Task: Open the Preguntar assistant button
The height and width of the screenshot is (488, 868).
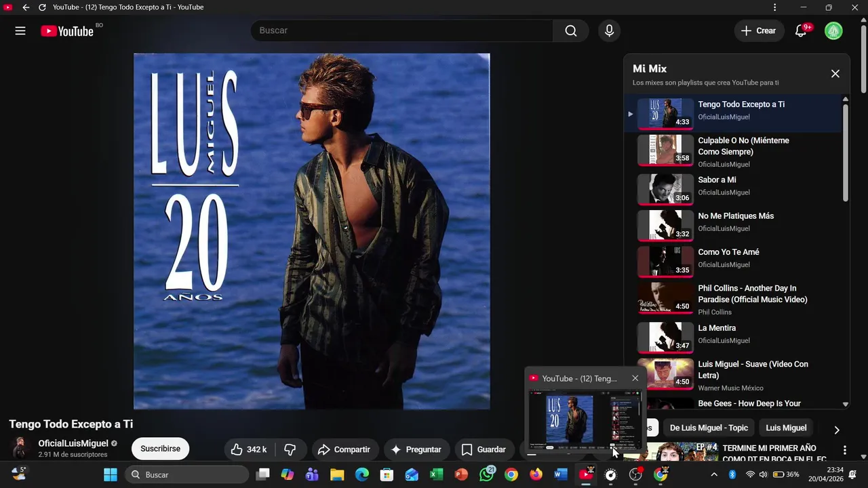Action: pos(416,449)
